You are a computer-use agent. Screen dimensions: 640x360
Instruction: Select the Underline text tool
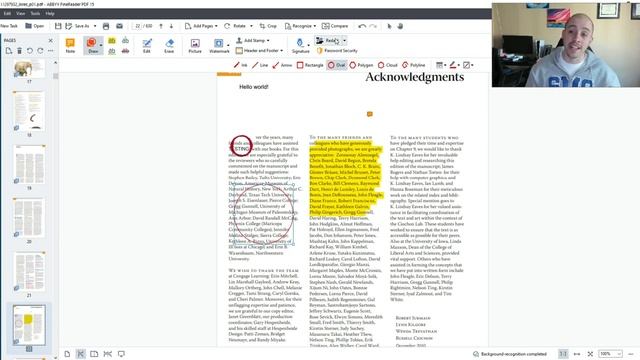[x=112, y=51]
